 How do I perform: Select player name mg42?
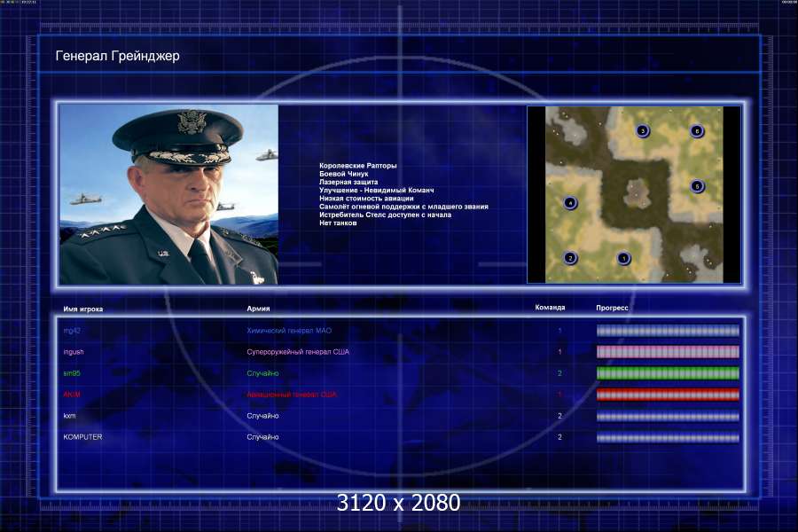(x=72, y=331)
